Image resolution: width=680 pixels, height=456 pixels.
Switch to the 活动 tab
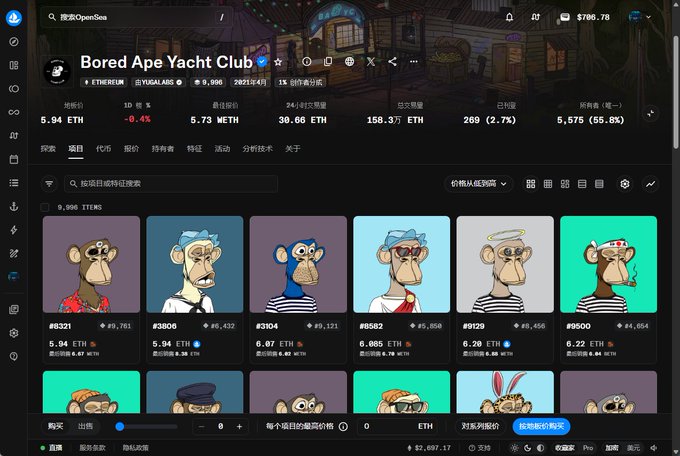click(222, 148)
